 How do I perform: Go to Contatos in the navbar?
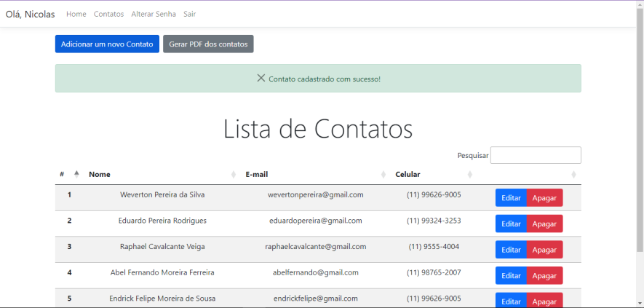pos(108,14)
